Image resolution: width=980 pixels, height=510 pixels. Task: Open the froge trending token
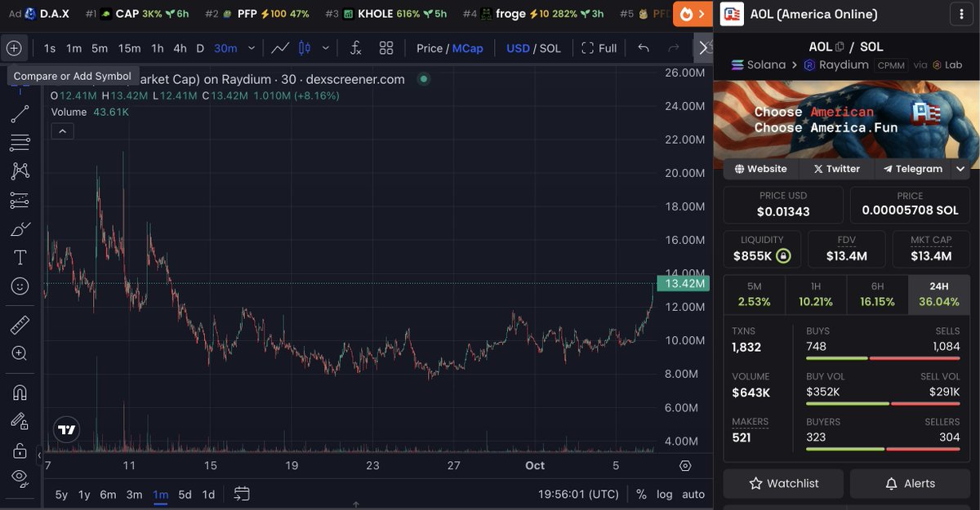pyautogui.click(x=533, y=14)
